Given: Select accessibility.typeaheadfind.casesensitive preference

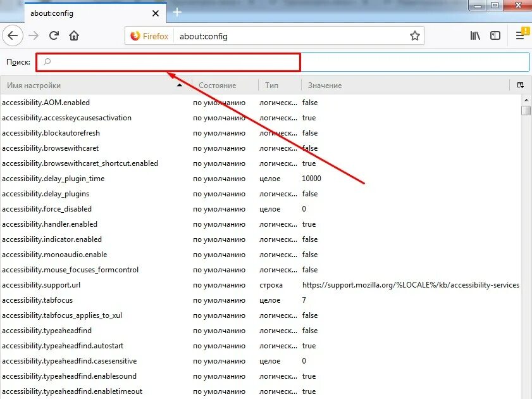Looking at the screenshot, I should 261,361.
